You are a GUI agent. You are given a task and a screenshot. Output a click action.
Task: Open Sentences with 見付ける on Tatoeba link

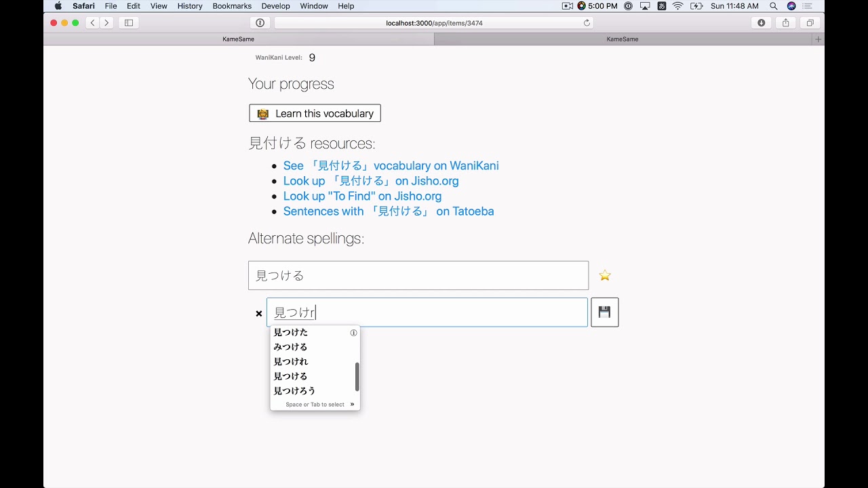[x=389, y=211]
